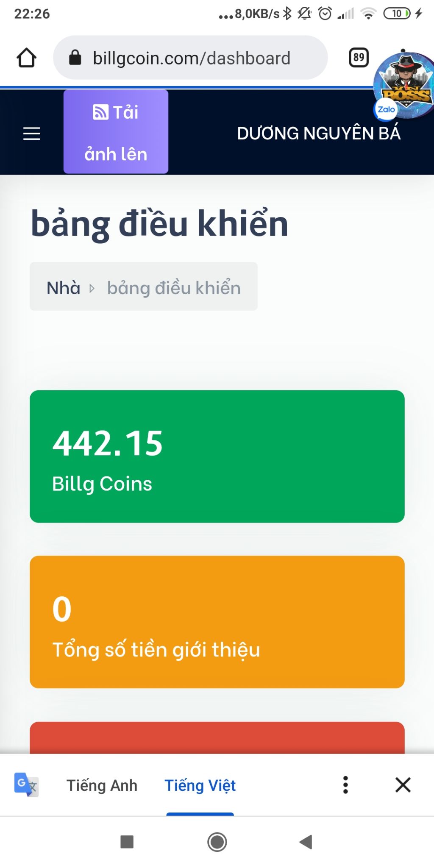Open translate bar's three-dot options menu
Image resolution: width=434 pixels, height=868 pixels.
tap(345, 785)
